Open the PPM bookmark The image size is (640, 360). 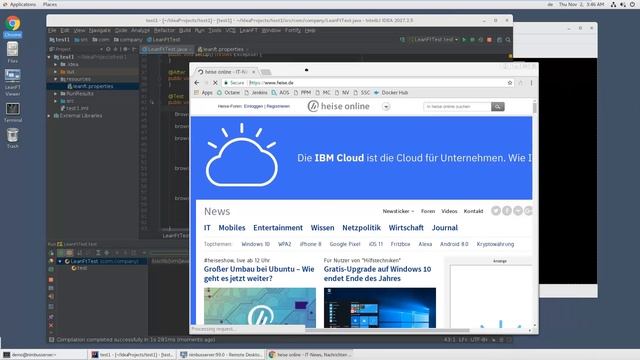[x=302, y=93]
